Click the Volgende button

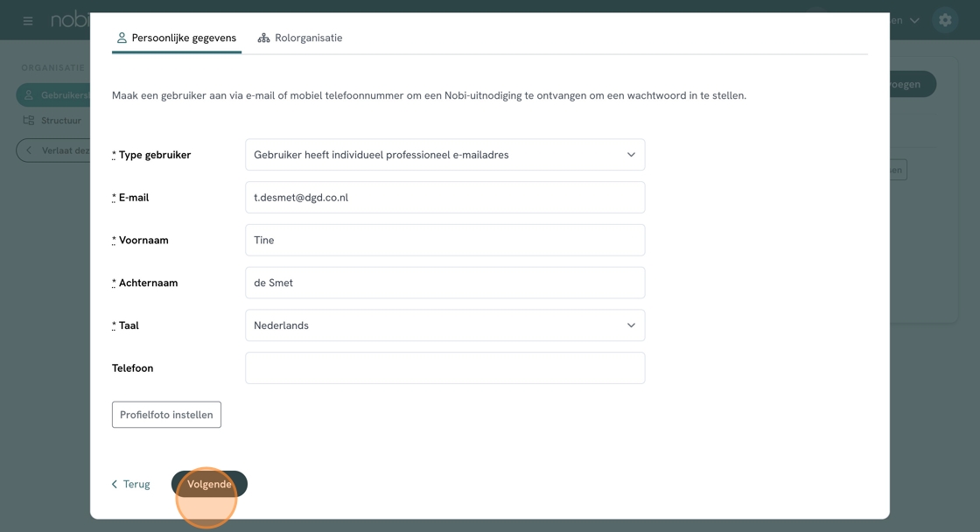209,484
